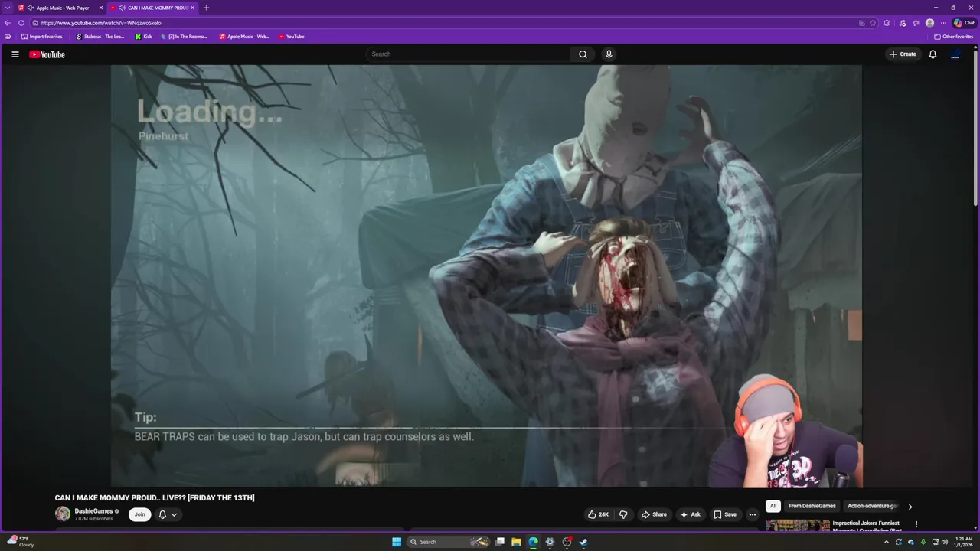The height and width of the screenshot is (551, 980).
Task: Like the video with 24K likes
Action: pyautogui.click(x=598, y=514)
